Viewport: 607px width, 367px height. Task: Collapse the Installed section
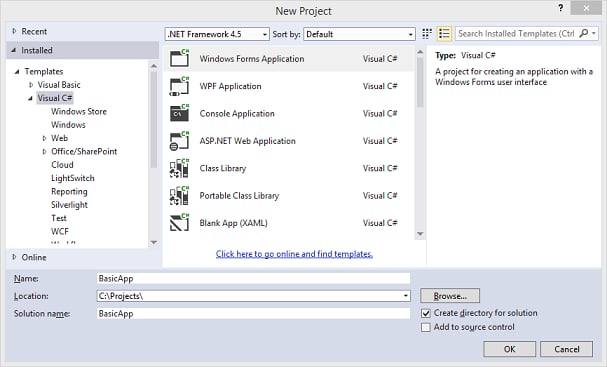click(14, 50)
